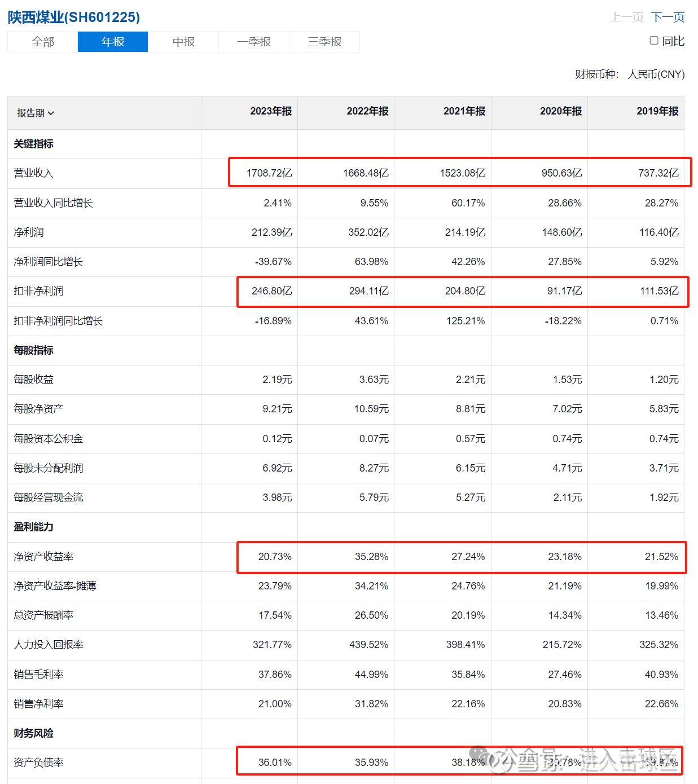Click 2021 revenue value 1523.08亿

pos(463,173)
